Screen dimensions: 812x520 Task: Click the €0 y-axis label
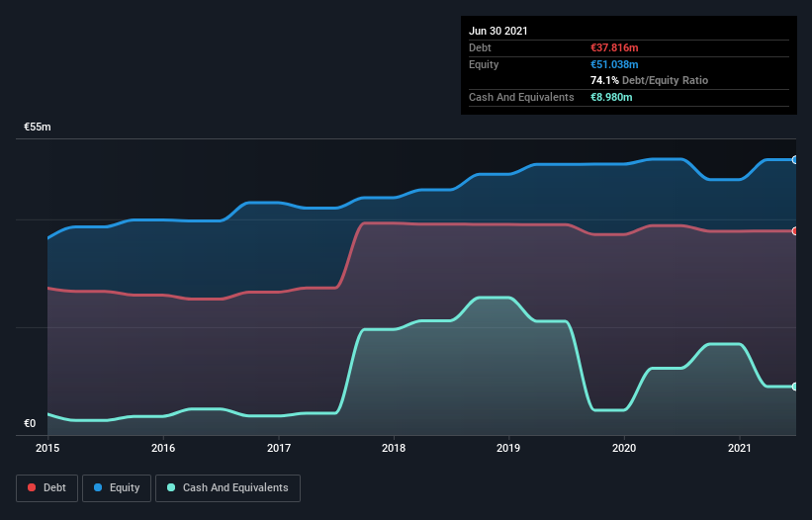[x=30, y=423]
